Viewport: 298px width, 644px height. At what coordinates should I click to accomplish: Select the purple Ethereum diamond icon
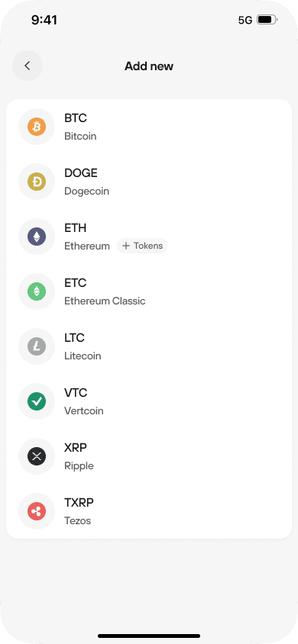click(x=37, y=237)
